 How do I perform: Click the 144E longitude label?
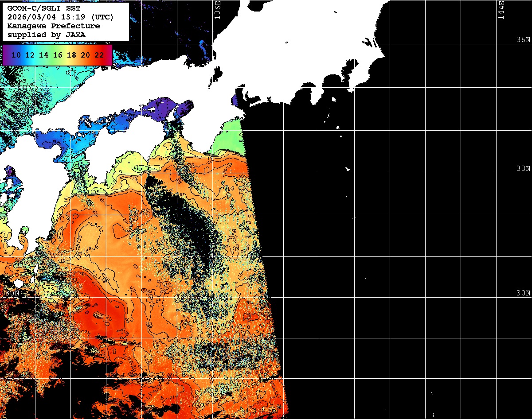(501, 10)
